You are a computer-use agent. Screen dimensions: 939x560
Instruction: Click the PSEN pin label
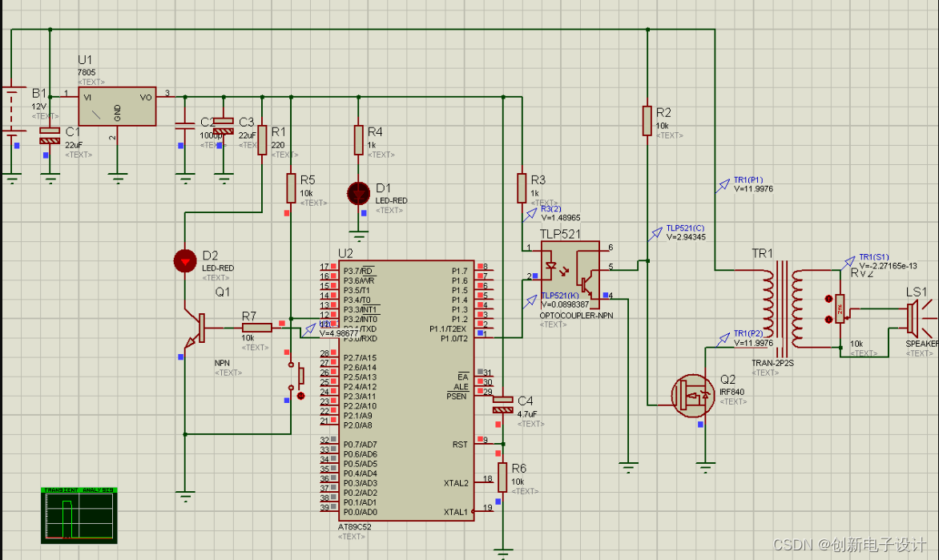point(457,397)
